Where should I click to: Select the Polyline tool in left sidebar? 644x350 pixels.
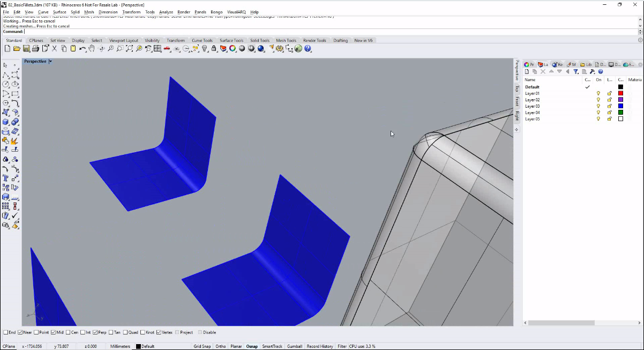point(5,75)
